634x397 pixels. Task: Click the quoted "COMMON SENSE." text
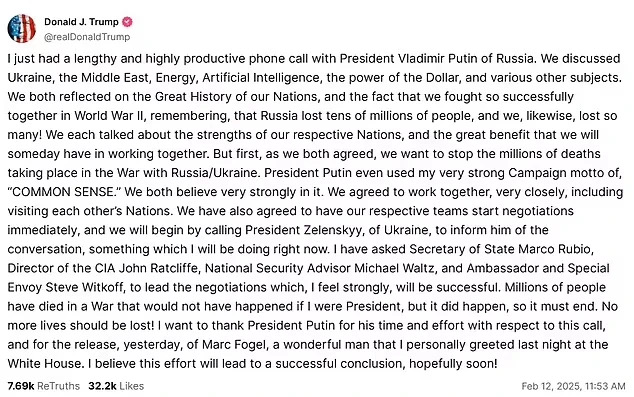(x=64, y=192)
